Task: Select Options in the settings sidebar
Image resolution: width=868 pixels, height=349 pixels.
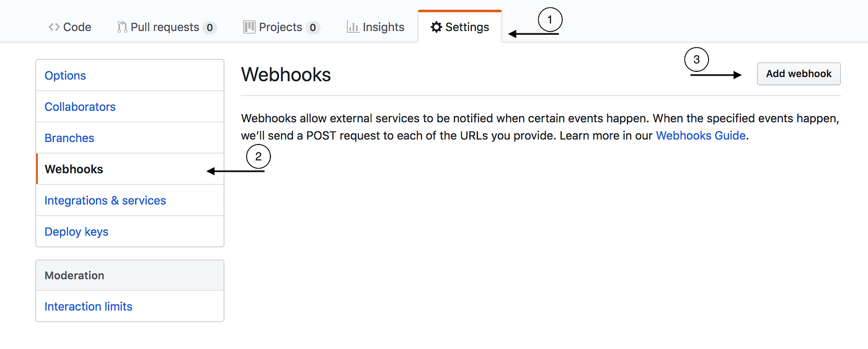Action: 65,76
